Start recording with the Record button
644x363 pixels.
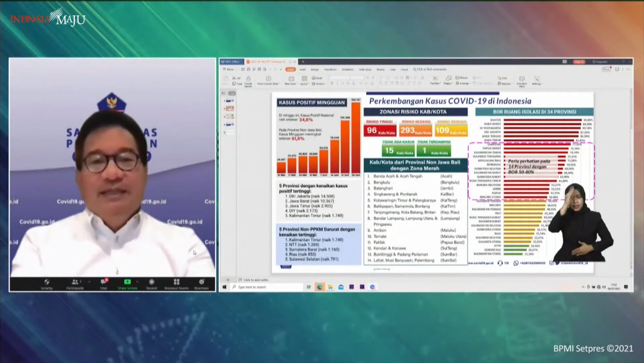pyautogui.click(x=151, y=283)
